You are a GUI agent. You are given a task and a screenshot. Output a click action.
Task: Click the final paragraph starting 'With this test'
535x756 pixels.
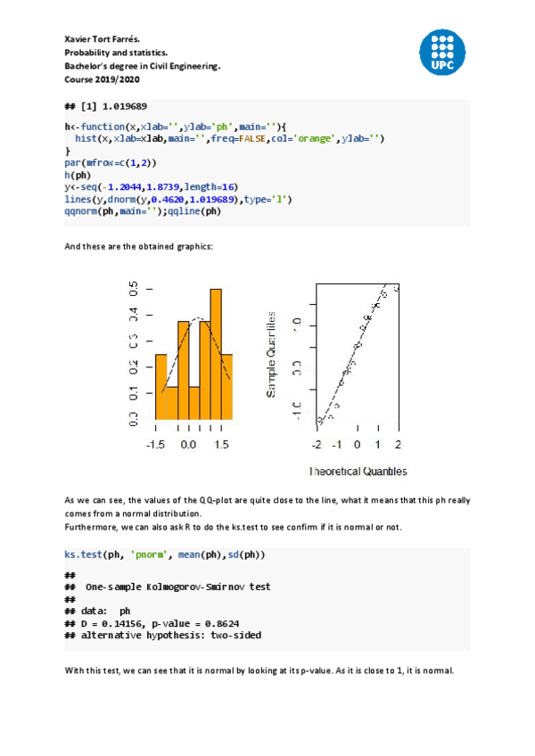pos(259,670)
